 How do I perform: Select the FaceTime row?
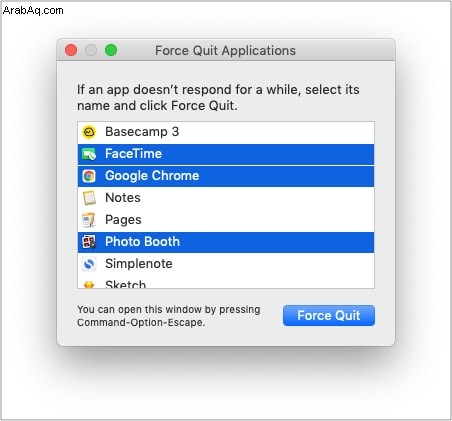[226, 154]
